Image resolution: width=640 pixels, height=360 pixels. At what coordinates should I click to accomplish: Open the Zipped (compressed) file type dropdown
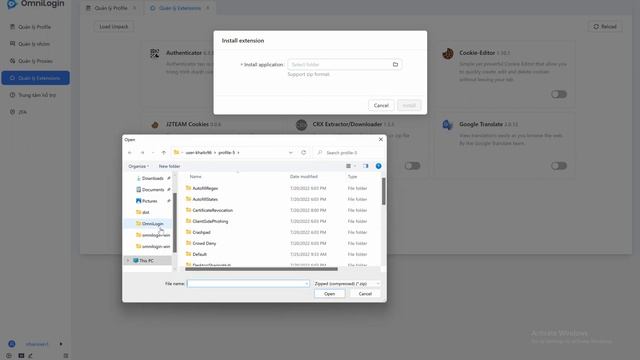347,284
